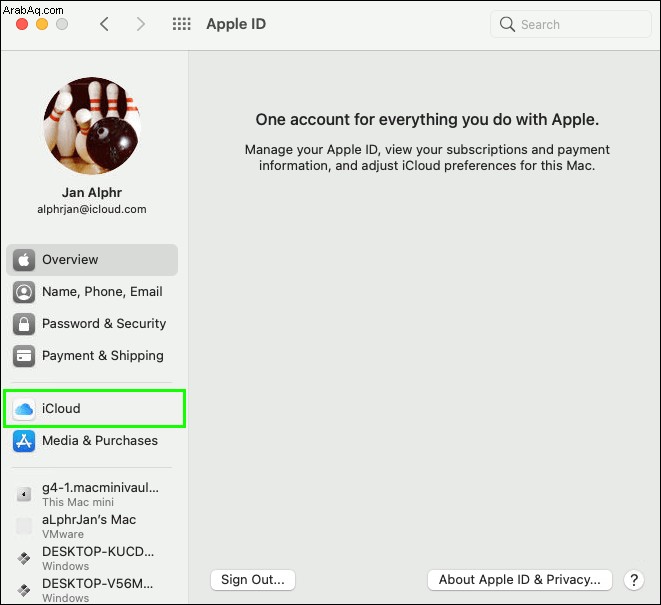Select the Overview sidebar item

pos(92,260)
